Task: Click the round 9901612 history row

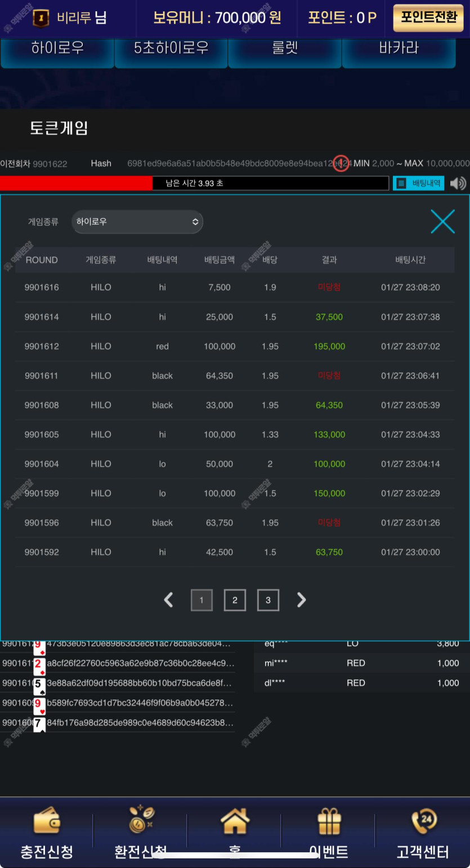Action: pos(235,346)
